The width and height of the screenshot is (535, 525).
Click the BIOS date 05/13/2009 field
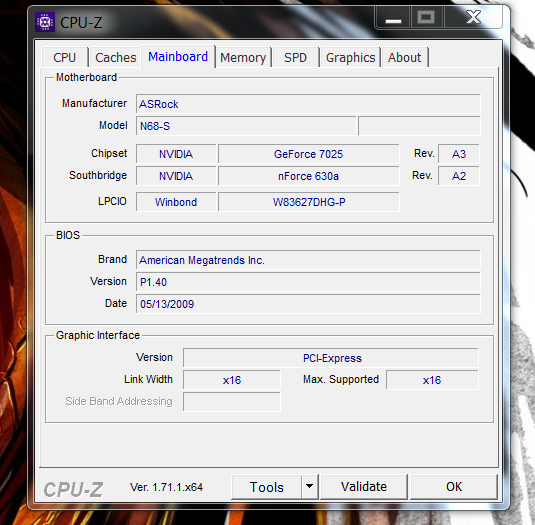click(308, 304)
